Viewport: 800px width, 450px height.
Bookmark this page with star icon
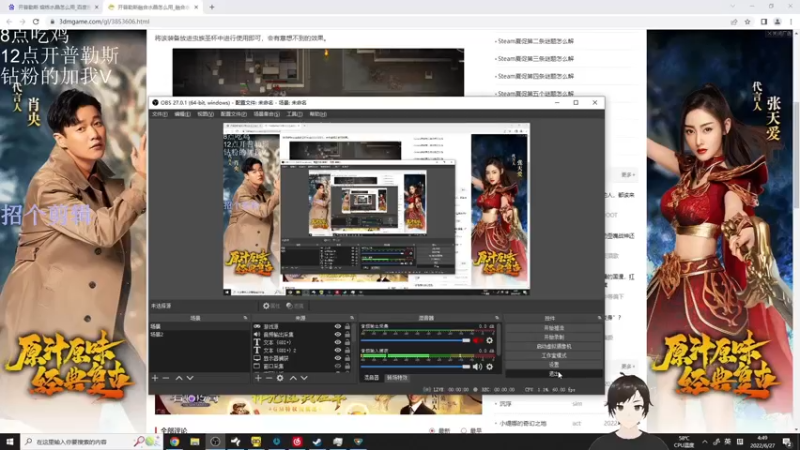(747, 21)
